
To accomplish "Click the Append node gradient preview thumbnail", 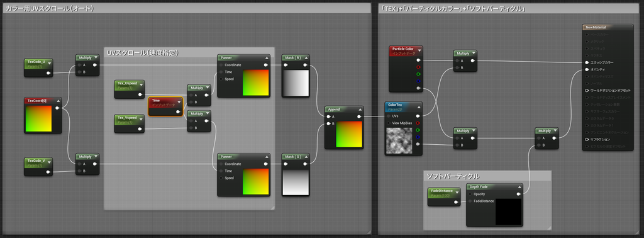I will tap(349, 134).
